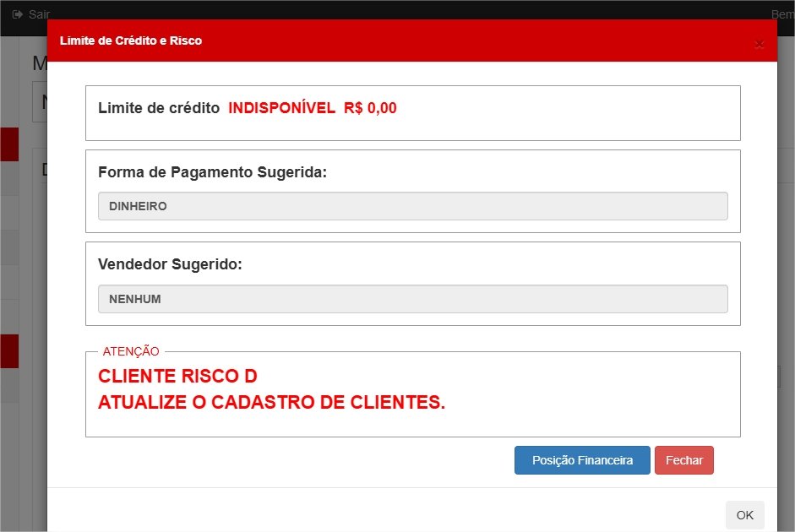
Task: Click the Sair logout link in background
Action: click(39, 14)
